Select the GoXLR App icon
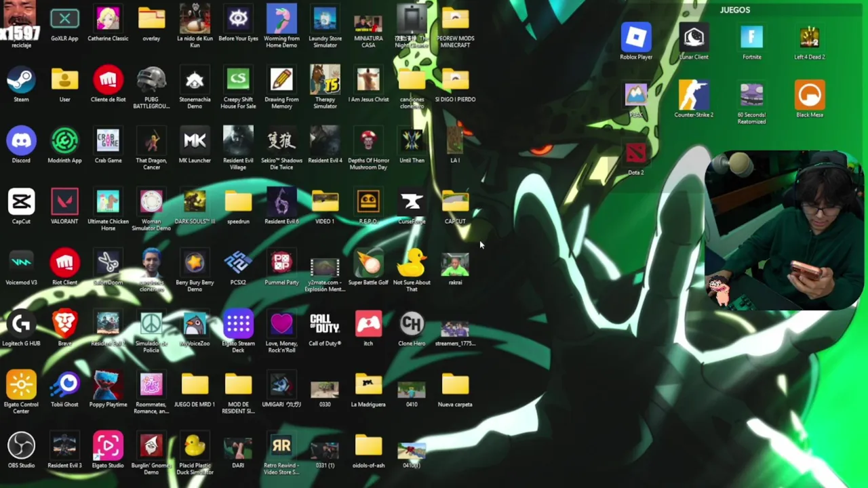The image size is (868, 488). pos(64,19)
